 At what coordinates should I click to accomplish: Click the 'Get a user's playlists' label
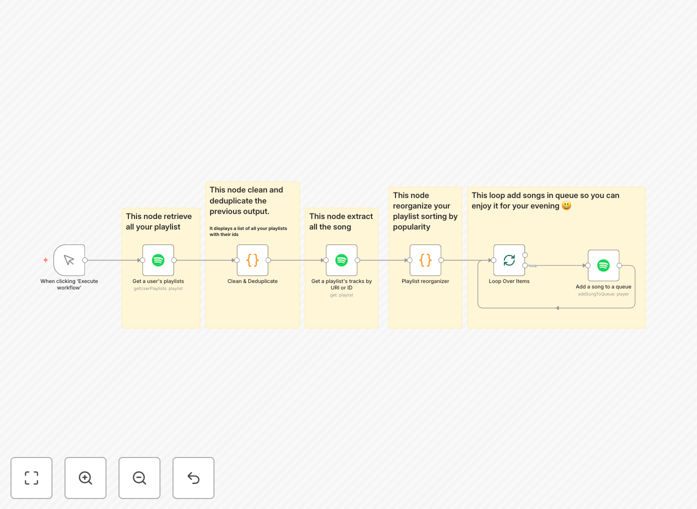point(158,281)
